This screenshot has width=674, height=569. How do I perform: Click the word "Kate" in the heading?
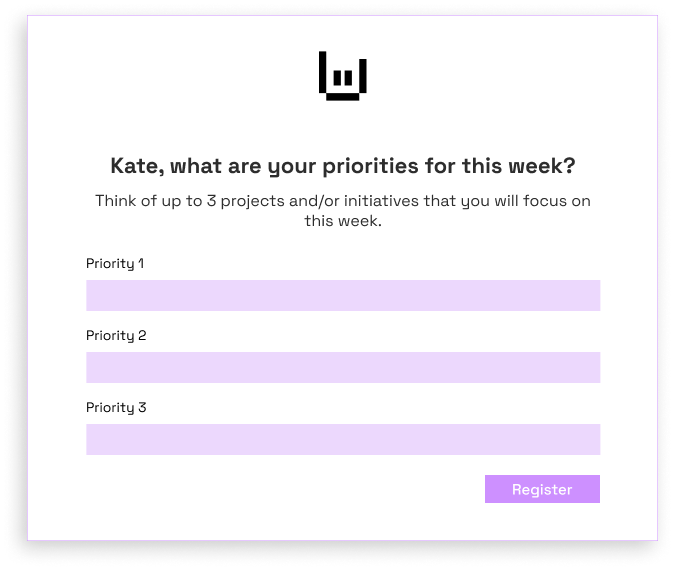tap(133, 166)
